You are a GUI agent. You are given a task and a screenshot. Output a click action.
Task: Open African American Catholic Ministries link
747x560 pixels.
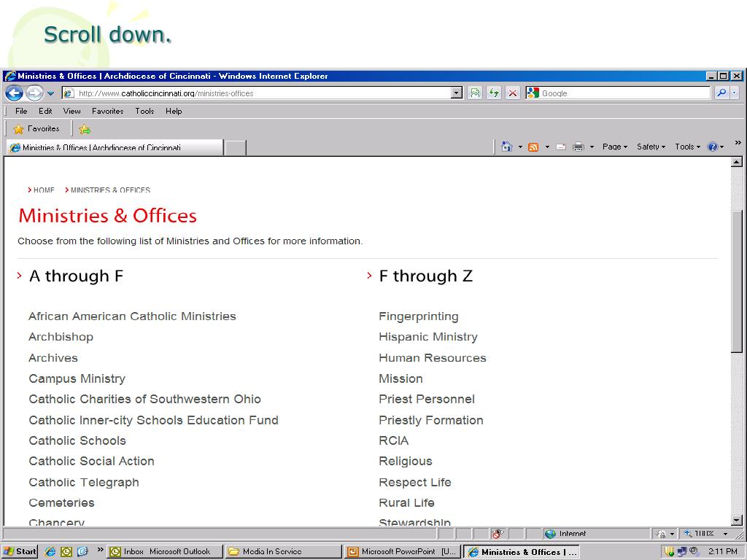tap(133, 316)
